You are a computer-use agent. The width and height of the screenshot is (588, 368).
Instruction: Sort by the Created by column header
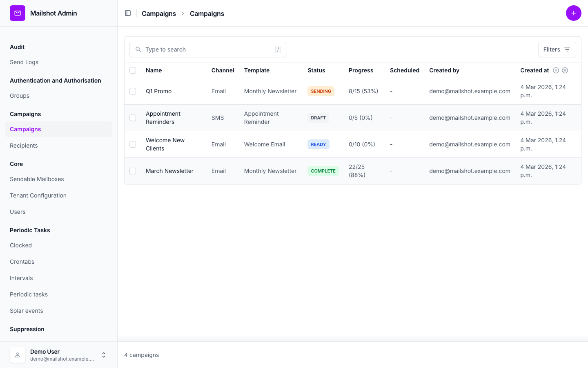444,70
